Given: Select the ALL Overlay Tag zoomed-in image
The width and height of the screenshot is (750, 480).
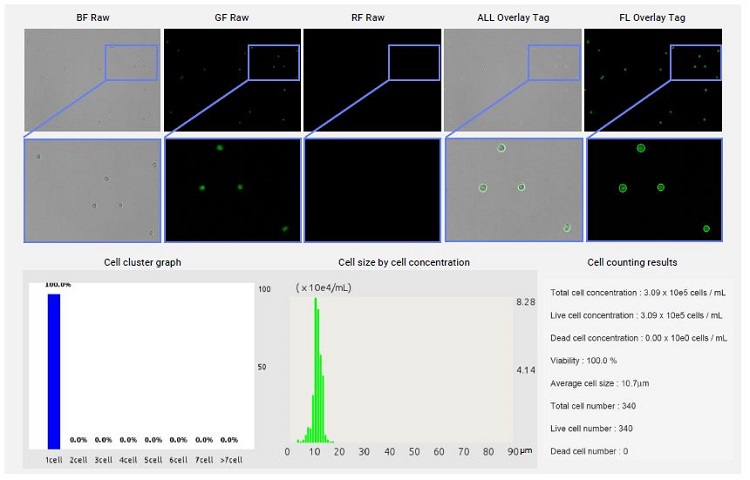Looking at the screenshot, I should pos(514,190).
